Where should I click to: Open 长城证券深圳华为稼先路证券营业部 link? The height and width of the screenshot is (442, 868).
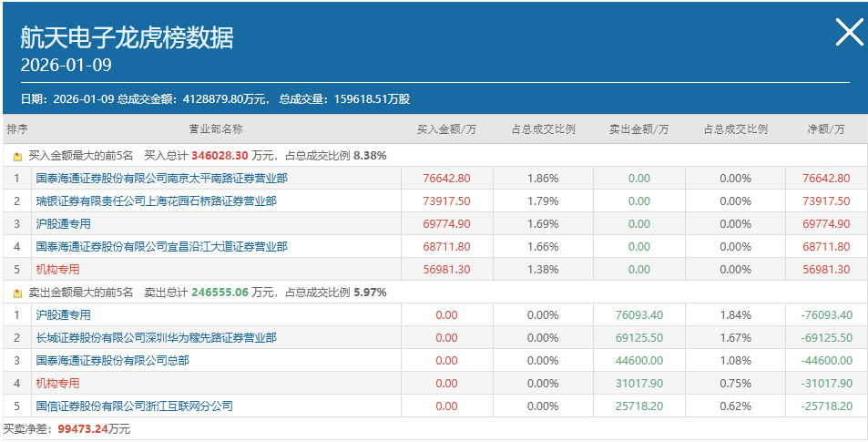156,337
